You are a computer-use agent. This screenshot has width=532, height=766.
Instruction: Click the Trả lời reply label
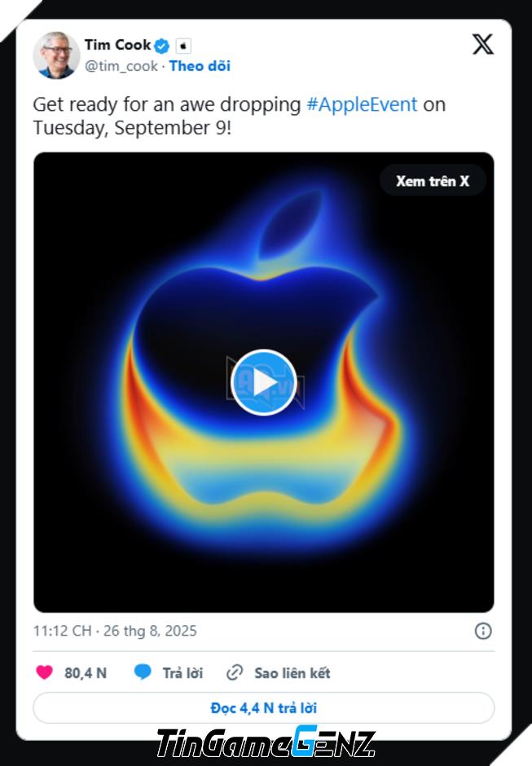182,673
